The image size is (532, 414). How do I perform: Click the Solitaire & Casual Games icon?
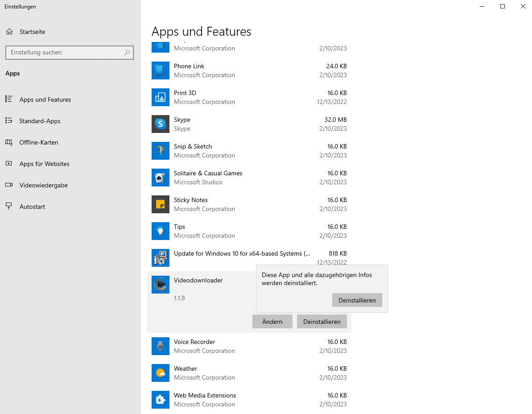(160, 178)
